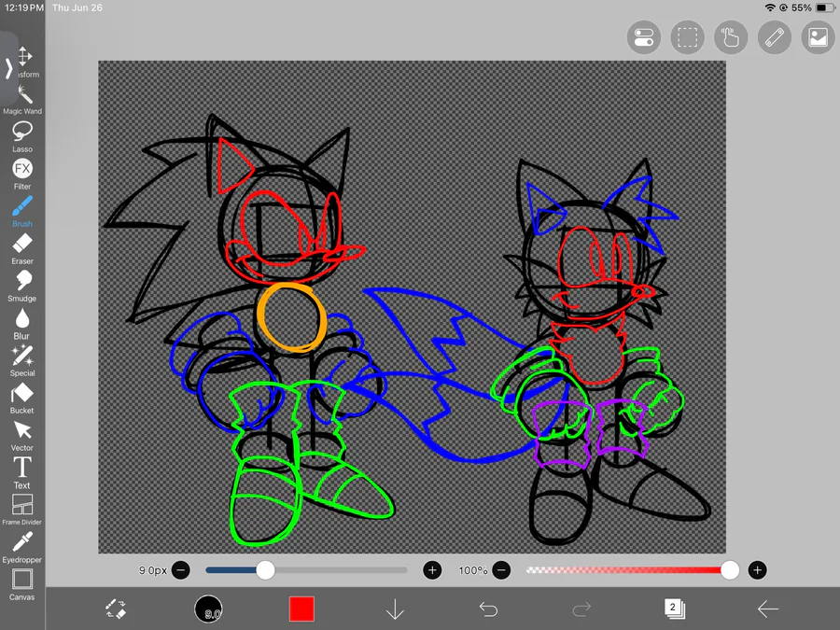
Task: Tap the down arrow icon
Action: coord(395,609)
